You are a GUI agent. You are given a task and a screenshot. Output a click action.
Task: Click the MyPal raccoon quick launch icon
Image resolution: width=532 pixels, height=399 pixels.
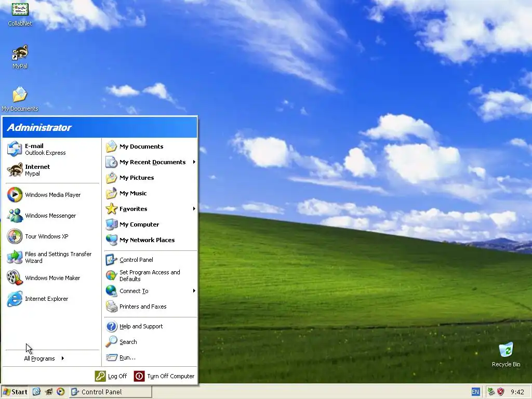click(x=49, y=392)
